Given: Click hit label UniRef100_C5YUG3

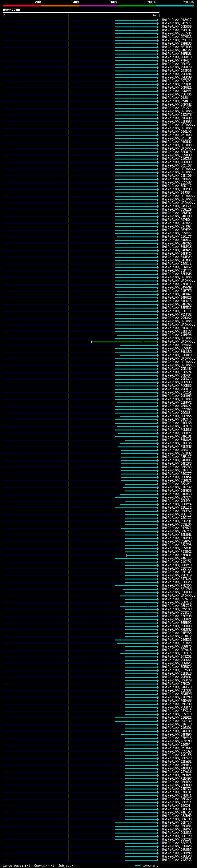Looking at the screenshot, I should point(177,37).
